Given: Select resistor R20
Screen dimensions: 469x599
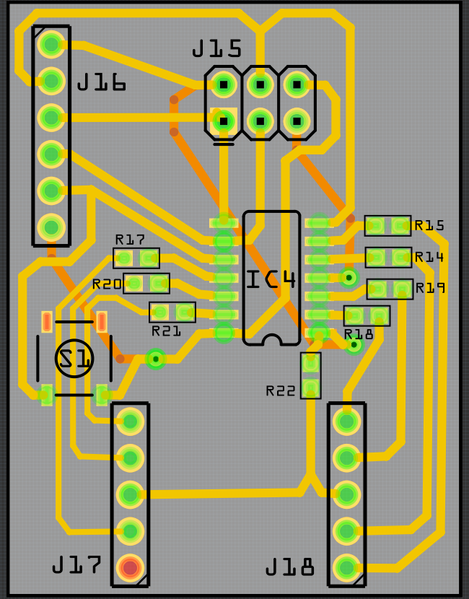Looking at the screenshot, I should pos(146,283).
